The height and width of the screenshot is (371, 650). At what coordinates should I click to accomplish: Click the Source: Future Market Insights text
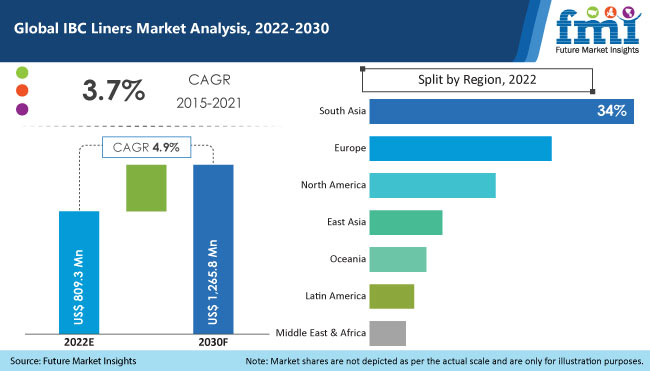(73, 361)
